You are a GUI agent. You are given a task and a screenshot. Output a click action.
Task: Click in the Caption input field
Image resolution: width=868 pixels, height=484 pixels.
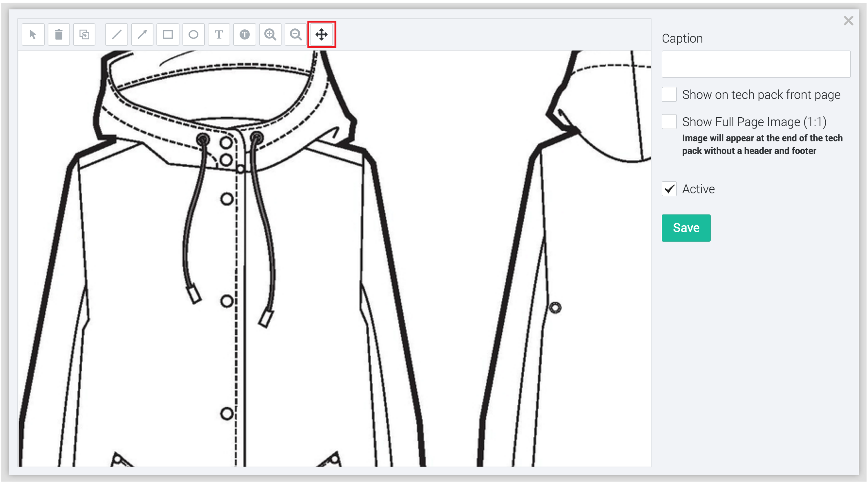pyautogui.click(x=756, y=64)
